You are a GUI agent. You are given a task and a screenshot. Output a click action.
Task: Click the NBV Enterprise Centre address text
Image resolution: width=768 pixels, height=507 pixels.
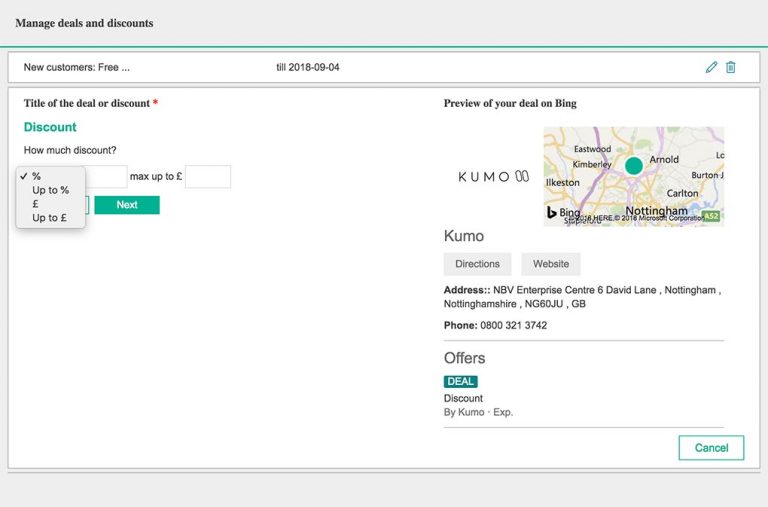[x=583, y=297]
